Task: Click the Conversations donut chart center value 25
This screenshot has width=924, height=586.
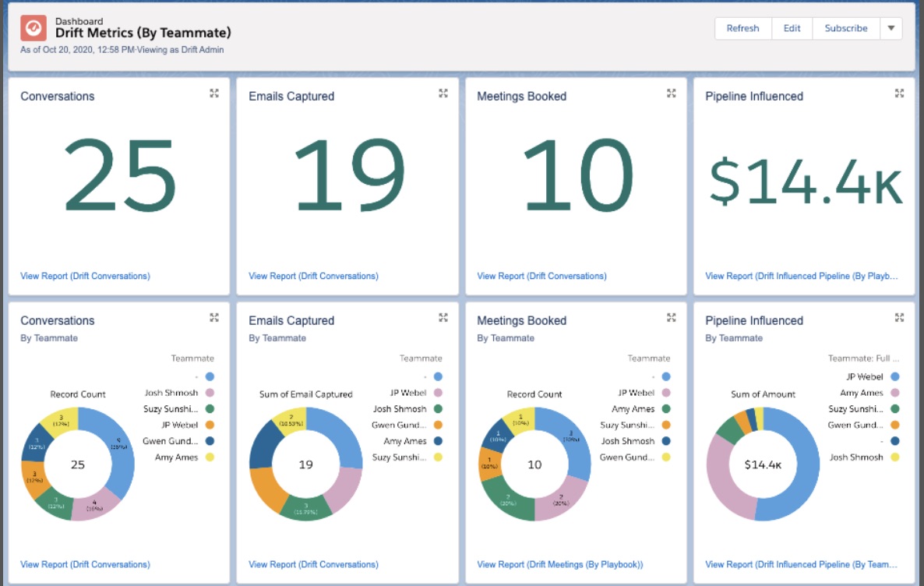Action: [78, 464]
